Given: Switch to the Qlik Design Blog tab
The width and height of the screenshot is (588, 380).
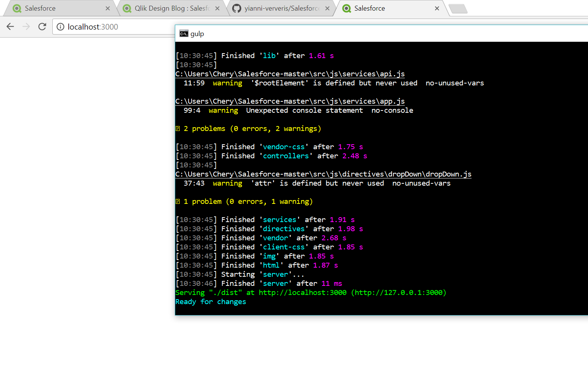Looking at the screenshot, I should (x=171, y=8).
